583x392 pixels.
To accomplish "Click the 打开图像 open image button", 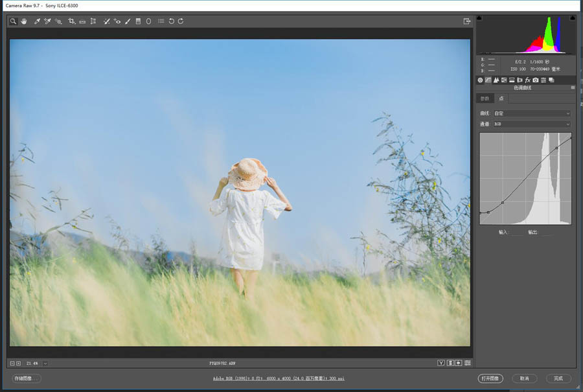I will point(490,378).
